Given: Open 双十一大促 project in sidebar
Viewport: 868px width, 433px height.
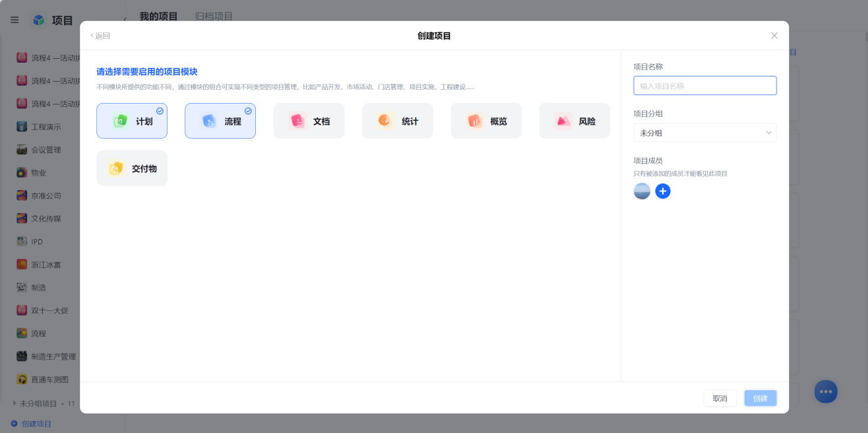Looking at the screenshot, I should point(49,310).
